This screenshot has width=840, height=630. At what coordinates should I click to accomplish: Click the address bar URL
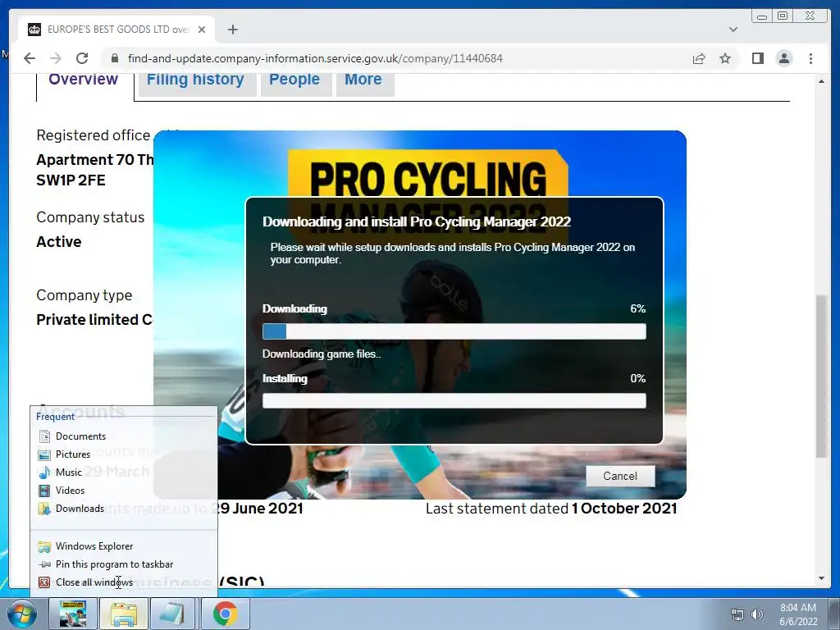[x=315, y=58]
